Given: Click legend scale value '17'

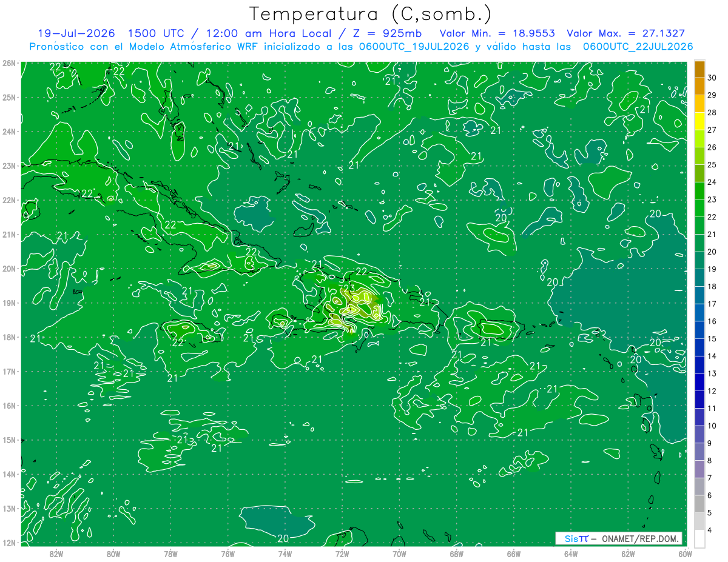Looking at the screenshot, I should coord(712,304).
